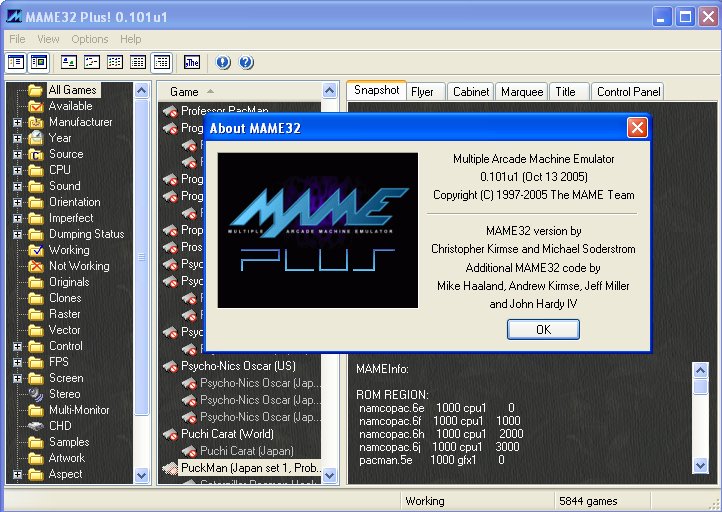The image size is (722, 512).
Task: Click the Not Working crossed folder icon
Action: click(x=35, y=266)
